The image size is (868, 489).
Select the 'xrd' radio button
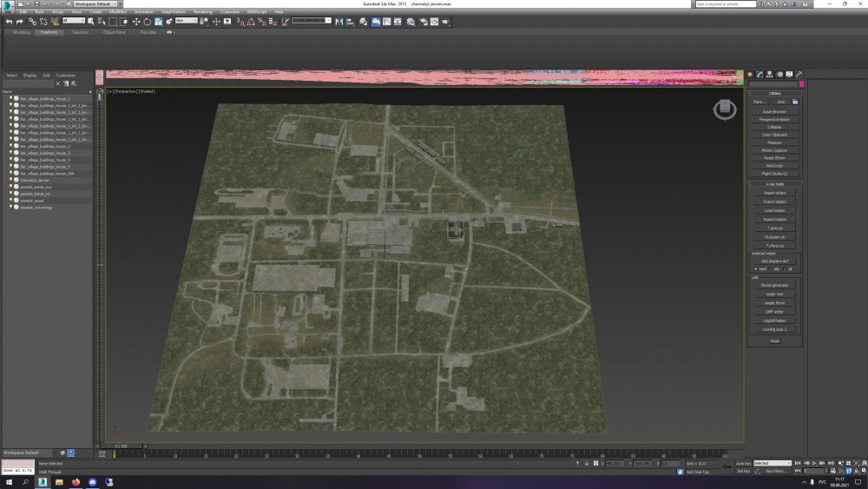[754, 268]
